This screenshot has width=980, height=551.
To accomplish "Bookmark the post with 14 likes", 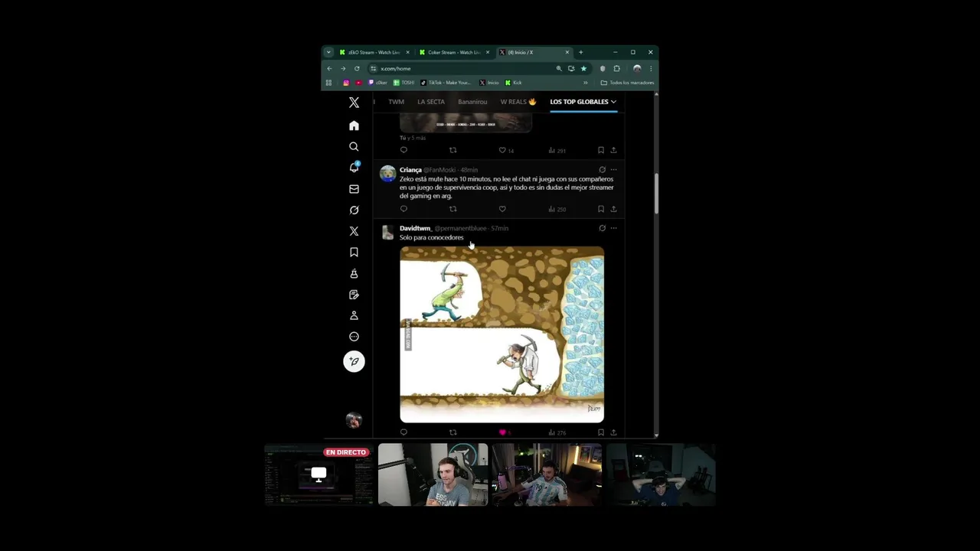I will point(600,150).
